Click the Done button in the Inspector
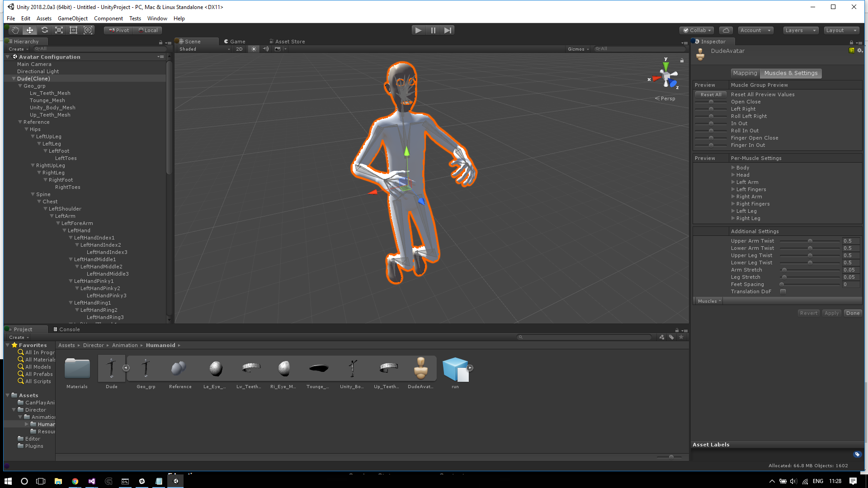The height and width of the screenshot is (488, 868). (853, 313)
